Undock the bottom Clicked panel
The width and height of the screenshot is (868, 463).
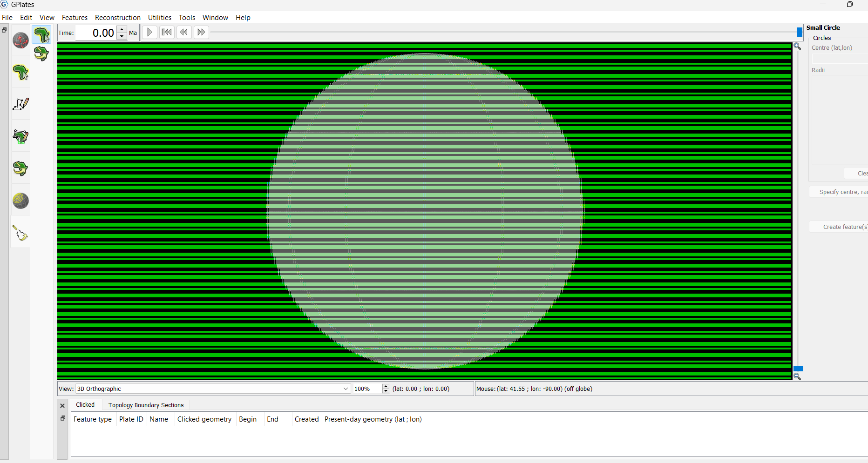62,418
